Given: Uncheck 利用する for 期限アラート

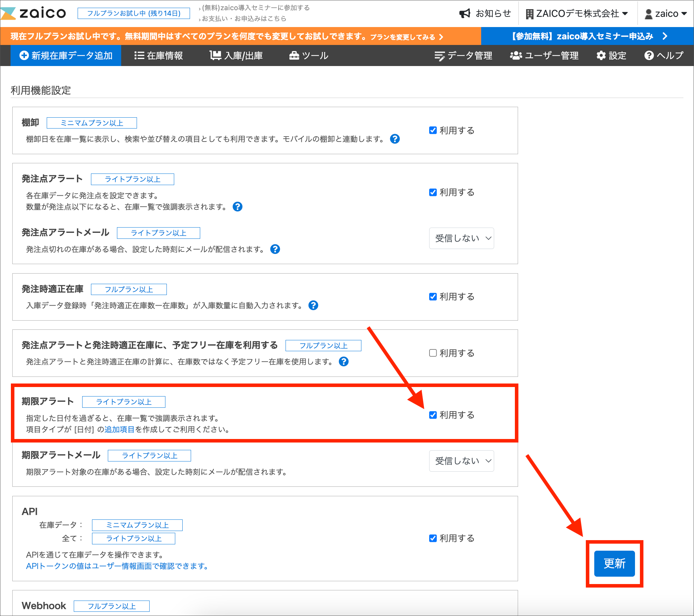Looking at the screenshot, I should click(x=433, y=415).
